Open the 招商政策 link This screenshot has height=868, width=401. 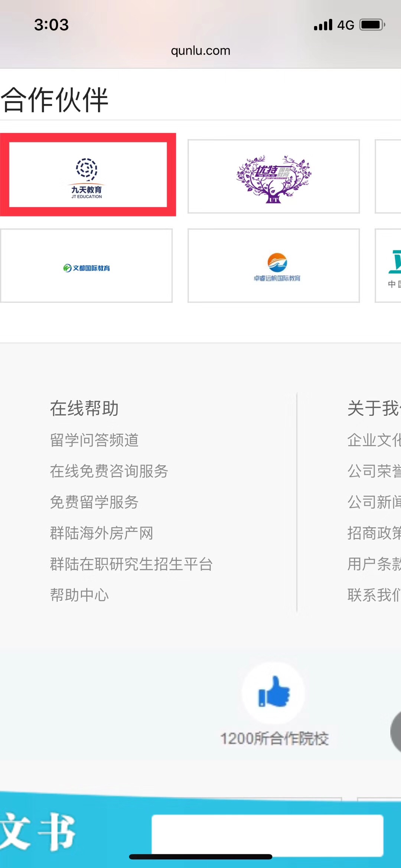click(374, 533)
